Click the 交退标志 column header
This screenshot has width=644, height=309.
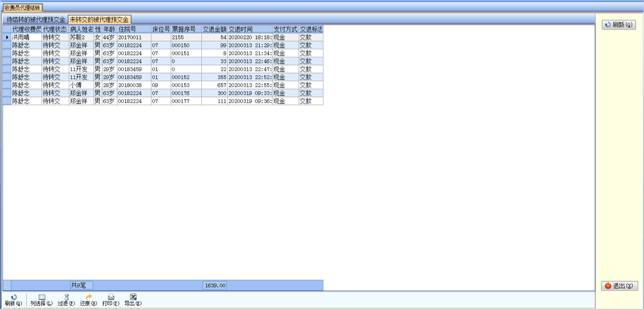coord(311,29)
